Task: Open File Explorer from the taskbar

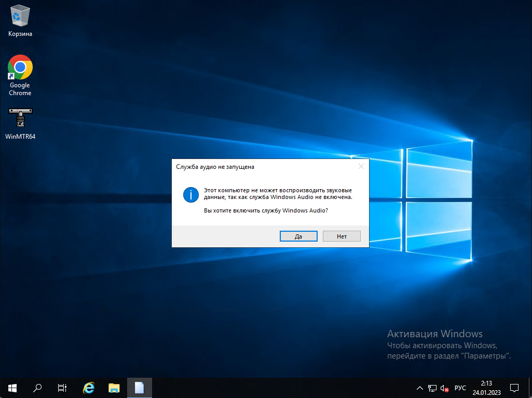Action: [x=114, y=388]
